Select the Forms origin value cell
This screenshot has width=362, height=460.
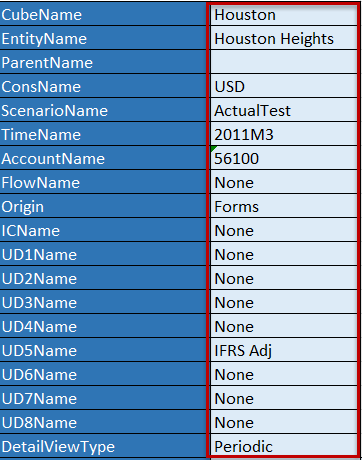pyautogui.click(x=284, y=206)
